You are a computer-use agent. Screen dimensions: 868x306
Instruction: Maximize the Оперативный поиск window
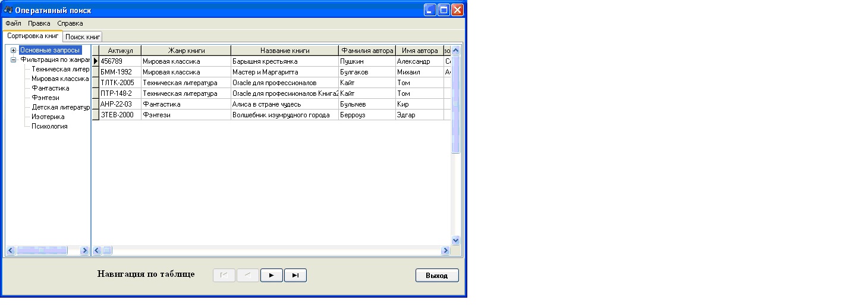click(x=444, y=10)
